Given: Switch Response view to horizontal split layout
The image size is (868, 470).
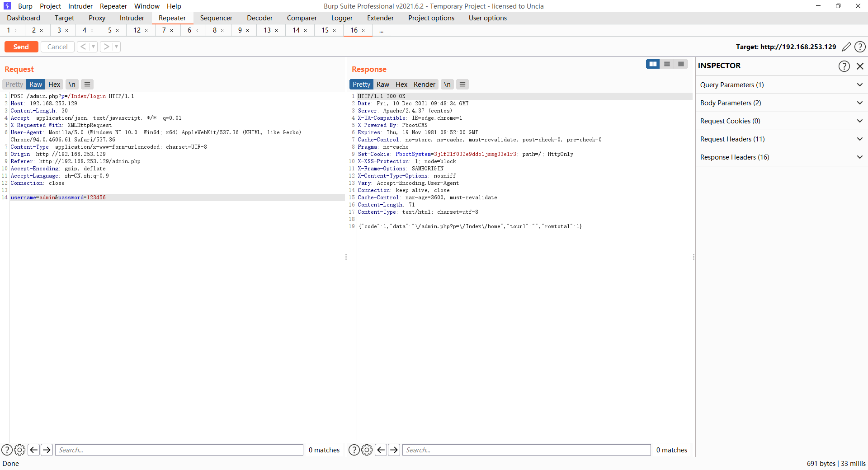Looking at the screenshot, I should 667,64.
